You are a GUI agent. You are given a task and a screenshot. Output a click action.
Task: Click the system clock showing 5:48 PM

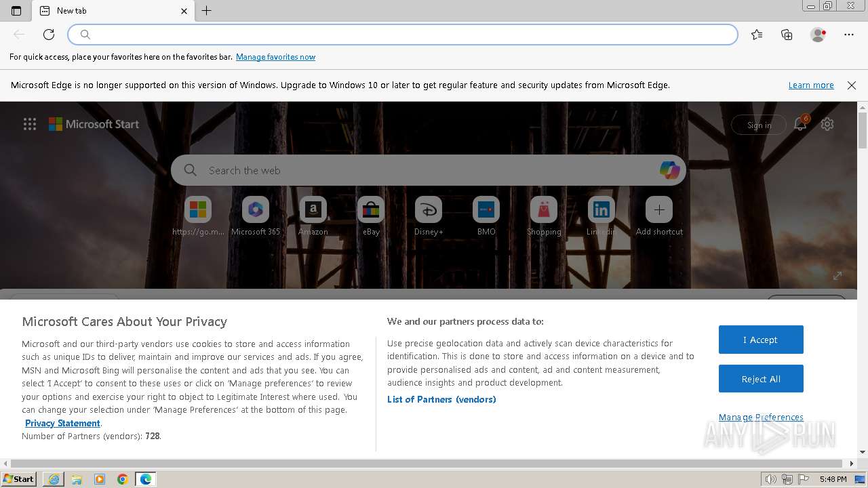coord(833,479)
